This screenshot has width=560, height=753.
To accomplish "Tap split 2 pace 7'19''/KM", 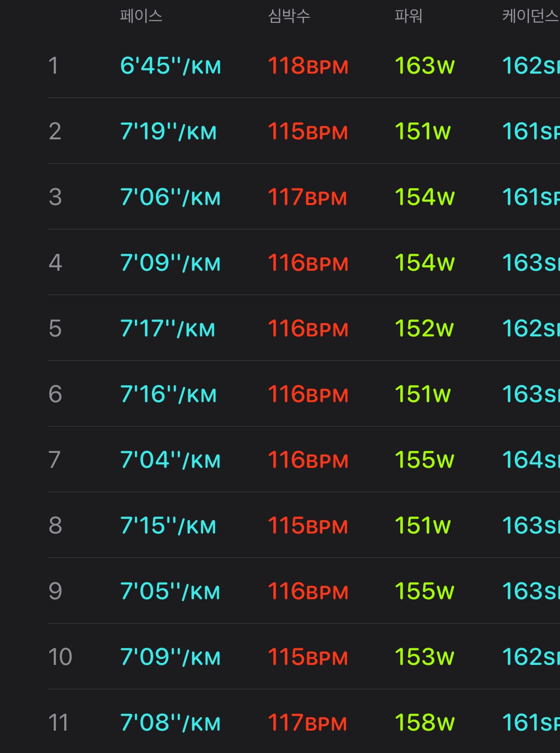I will [x=168, y=131].
